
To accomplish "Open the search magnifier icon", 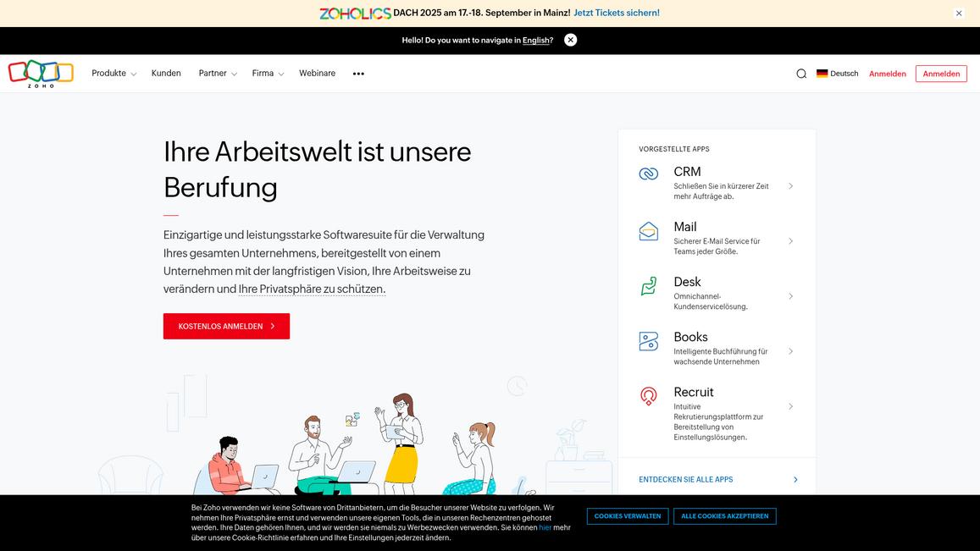I will coord(801,74).
